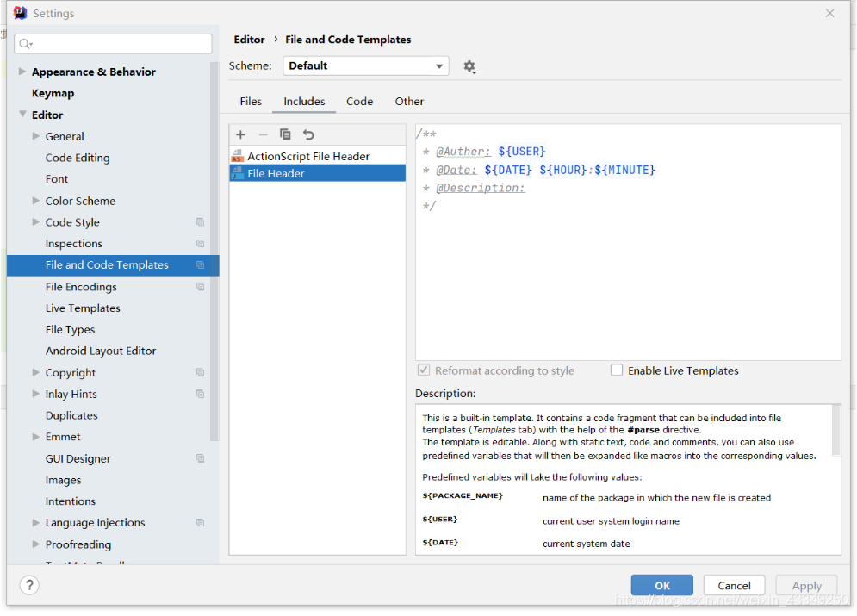
Task: Close the Settings dialog
Action: [829, 13]
